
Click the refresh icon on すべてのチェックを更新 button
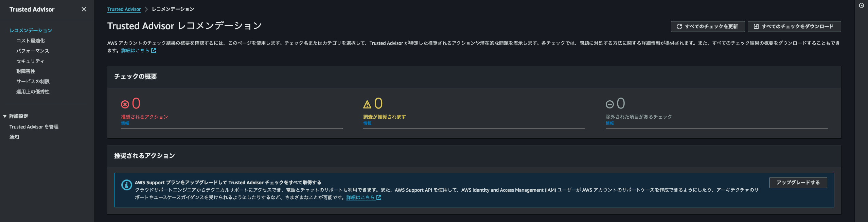(x=679, y=26)
